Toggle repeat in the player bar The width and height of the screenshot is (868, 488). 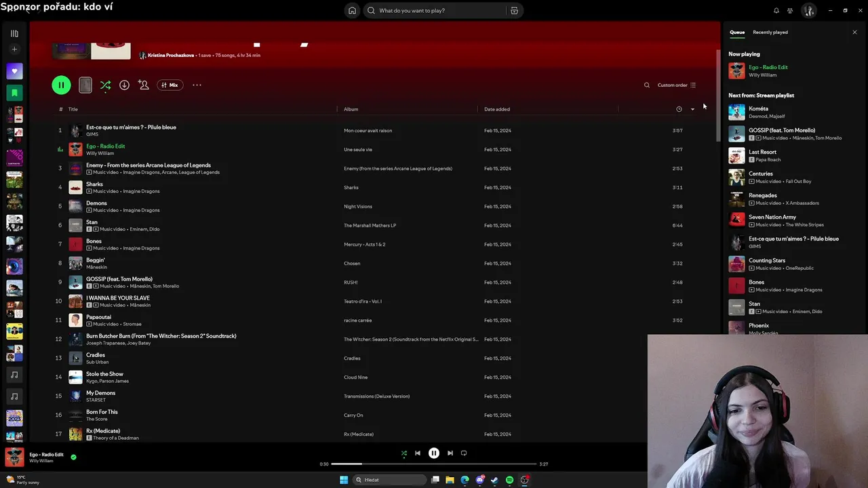coord(464,453)
